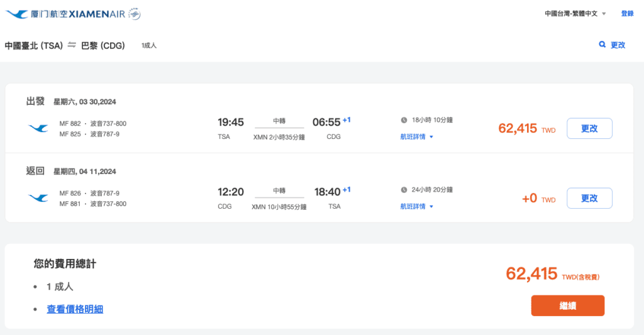Click arrival time 06:55
This screenshot has width=644, height=335.
pyautogui.click(x=326, y=123)
